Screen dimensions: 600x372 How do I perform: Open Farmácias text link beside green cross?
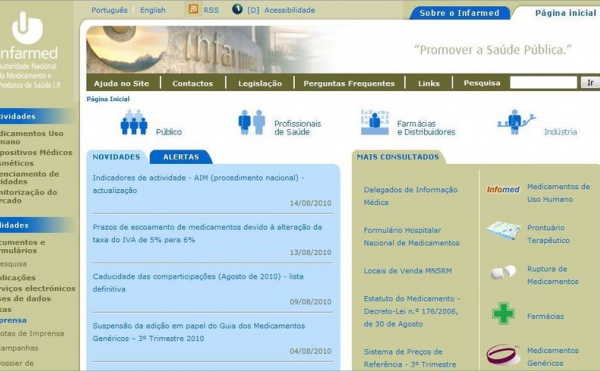click(x=545, y=317)
